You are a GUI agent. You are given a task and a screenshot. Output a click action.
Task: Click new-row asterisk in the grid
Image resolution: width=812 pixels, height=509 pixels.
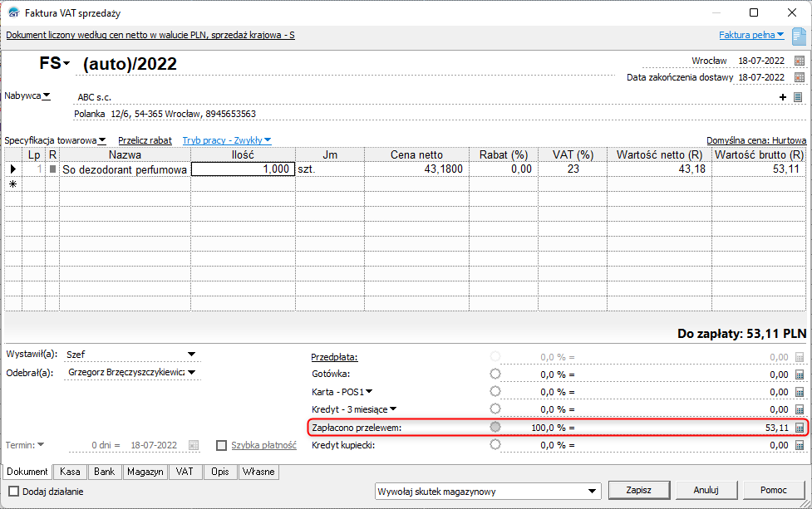click(x=13, y=184)
